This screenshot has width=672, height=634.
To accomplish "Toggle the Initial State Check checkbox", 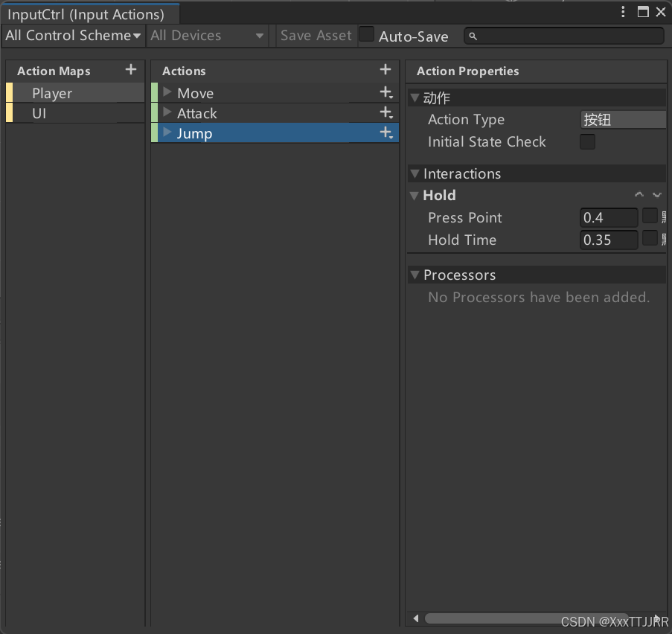I will point(587,141).
